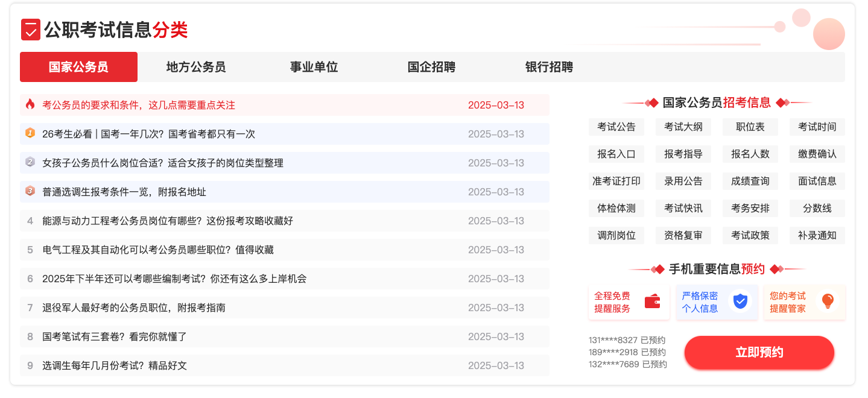Open the 职位表 link
Screen dimensions: 868x398
(x=750, y=127)
